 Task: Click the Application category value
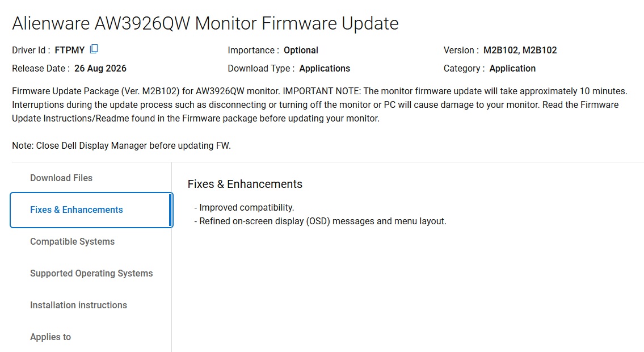click(512, 69)
